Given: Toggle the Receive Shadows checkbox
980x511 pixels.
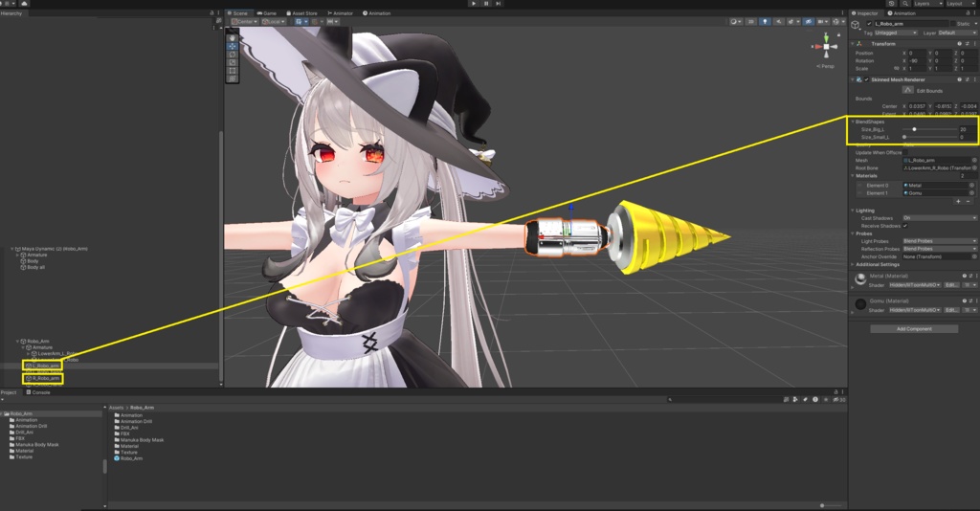Looking at the screenshot, I should click(x=905, y=226).
